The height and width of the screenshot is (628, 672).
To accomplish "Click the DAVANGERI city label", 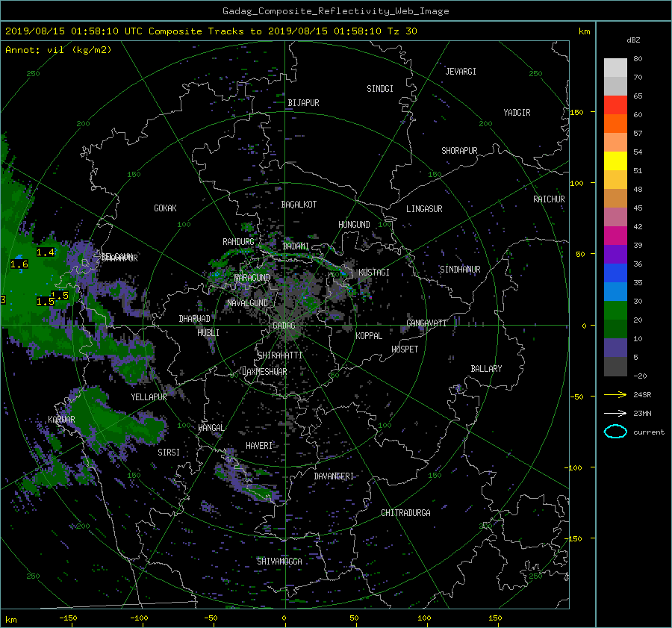I will click(334, 476).
